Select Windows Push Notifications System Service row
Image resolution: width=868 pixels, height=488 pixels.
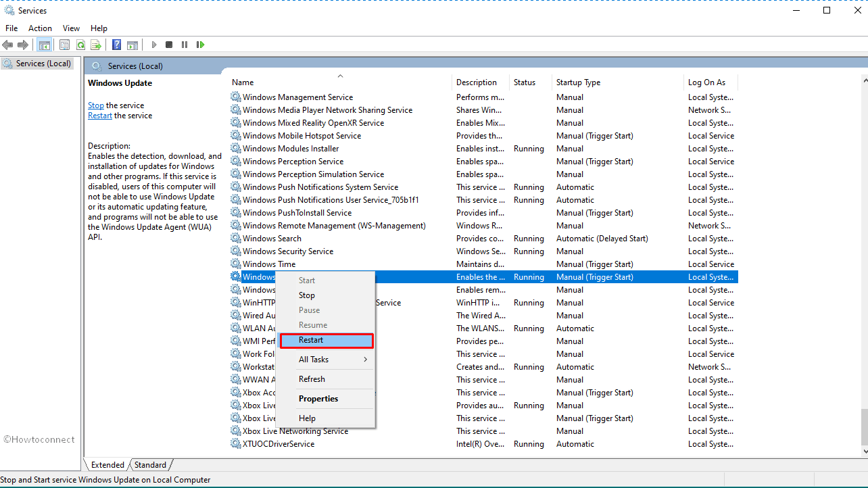coord(483,187)
